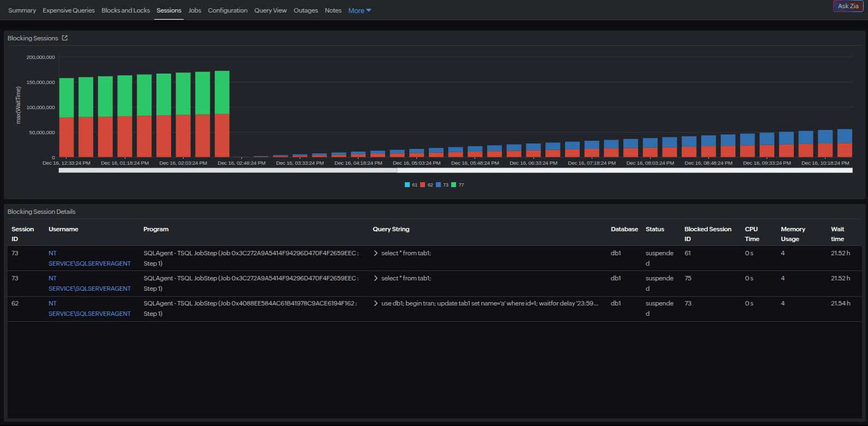
Task: Go to Blocks and Locks tab
Action: click(125, 10)
